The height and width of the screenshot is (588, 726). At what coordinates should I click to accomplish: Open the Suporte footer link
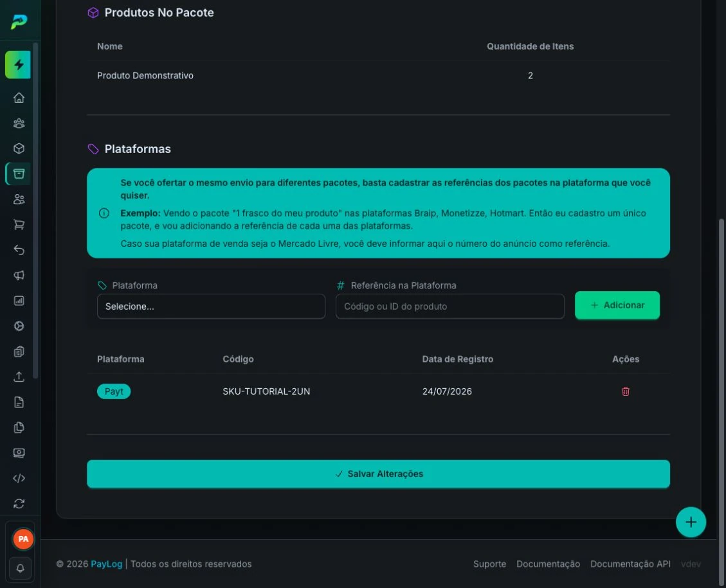489,564
